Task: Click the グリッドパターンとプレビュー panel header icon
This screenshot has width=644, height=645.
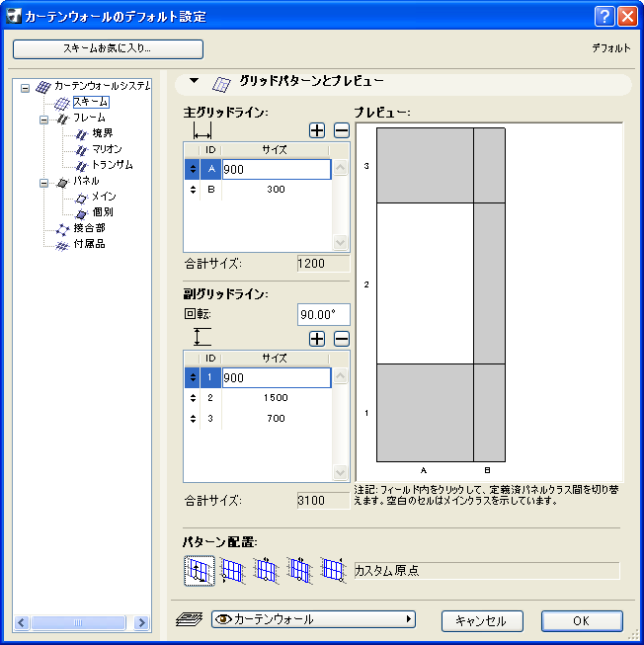Action: [221, 84]
